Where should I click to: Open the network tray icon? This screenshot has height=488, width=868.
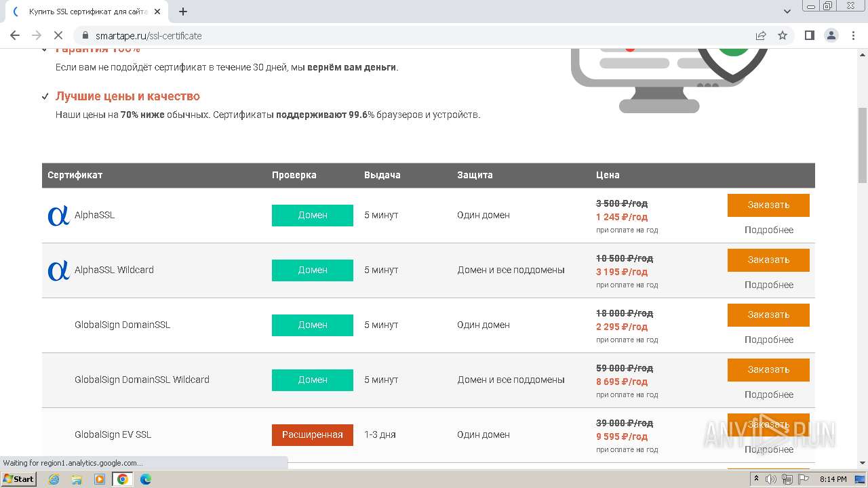coord(787,479)
